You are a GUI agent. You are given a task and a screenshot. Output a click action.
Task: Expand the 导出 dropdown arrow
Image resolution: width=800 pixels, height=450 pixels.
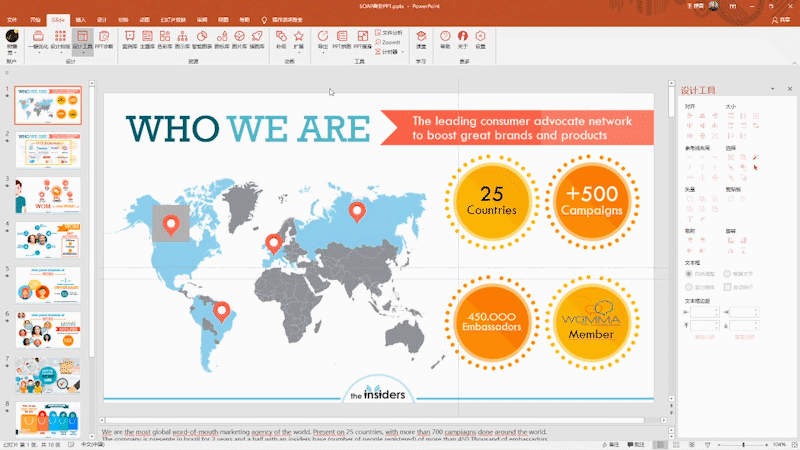(x=323, y=52)
